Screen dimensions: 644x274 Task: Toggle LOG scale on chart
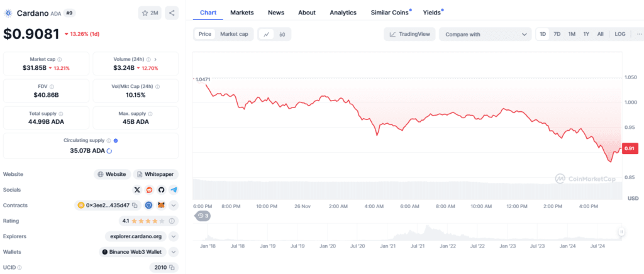click(619, 34)
